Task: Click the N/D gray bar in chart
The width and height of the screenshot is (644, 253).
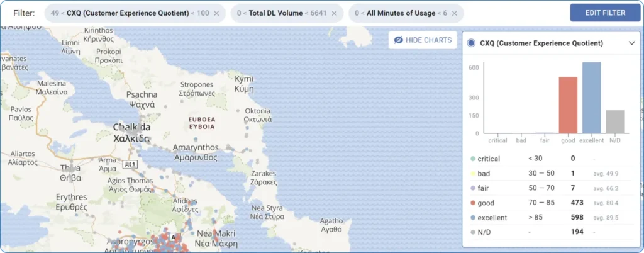Action: tap(614, 121)
